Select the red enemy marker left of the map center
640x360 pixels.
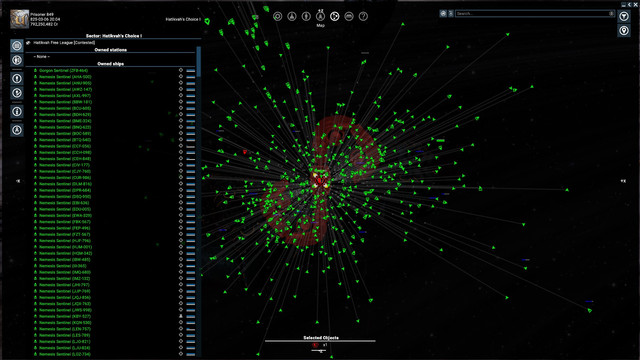pos(245,152)
